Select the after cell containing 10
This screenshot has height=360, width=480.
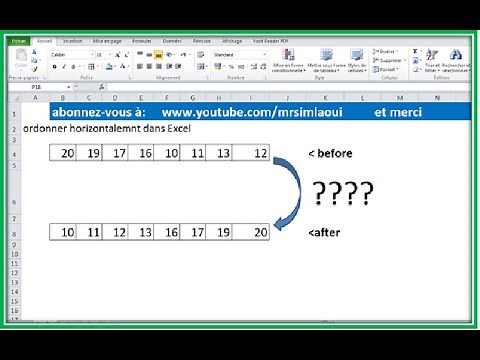(x=63, y=232)
